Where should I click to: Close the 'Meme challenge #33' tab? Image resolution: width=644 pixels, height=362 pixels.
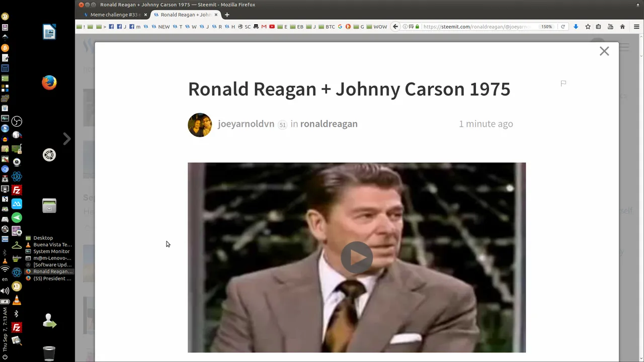coord(145,15)
